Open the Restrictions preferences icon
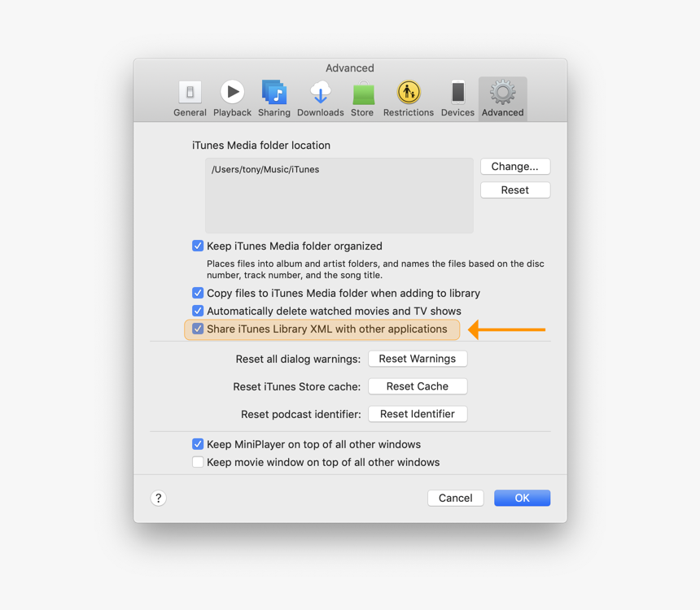The height and width of the screenshot is (610, 700). click(x=408, y=92)
